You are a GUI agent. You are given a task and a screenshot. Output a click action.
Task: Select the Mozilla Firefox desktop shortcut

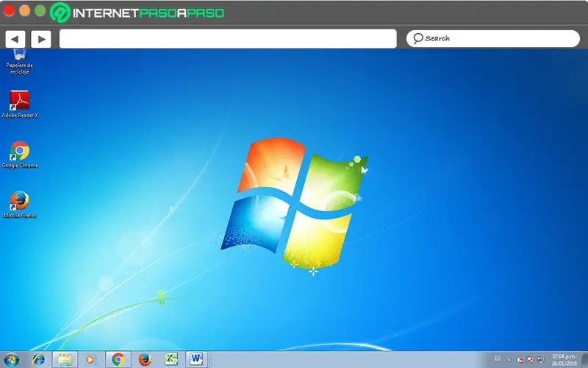click(20, 205)
